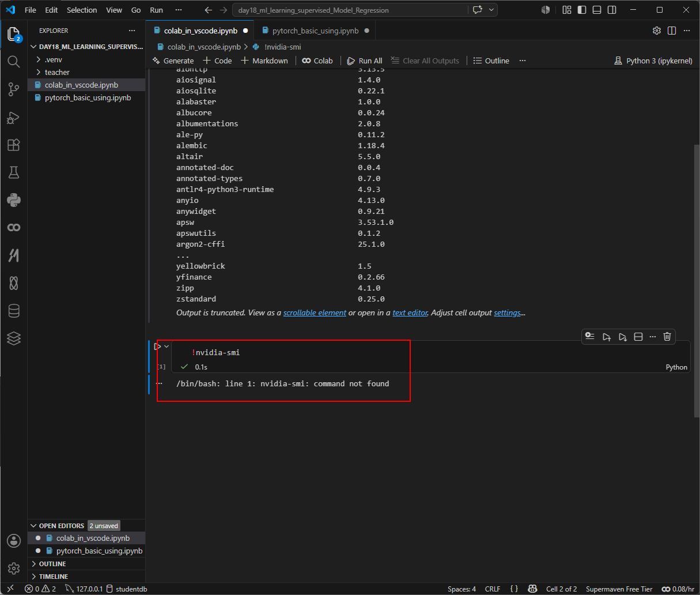This screenshot has height=595, width=700.
Task: Open the chat icon in the title bar
Action: pyautogui.click(x=477, y=10)
